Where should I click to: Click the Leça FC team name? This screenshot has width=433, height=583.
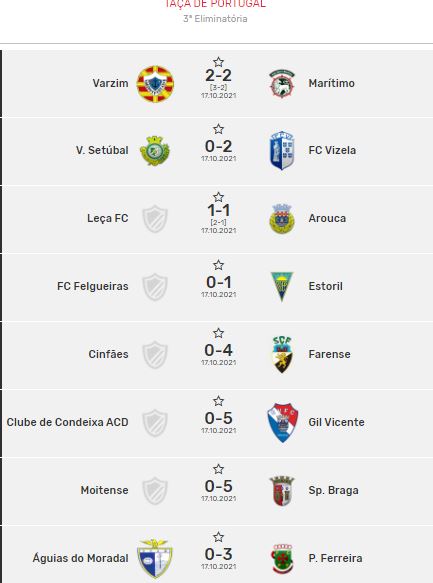point(108,218)
